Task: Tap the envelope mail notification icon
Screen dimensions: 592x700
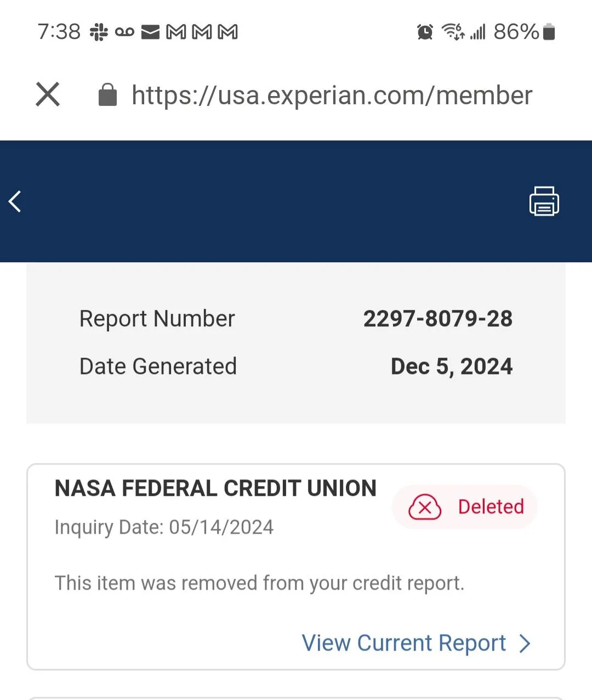Action: (x=150, y=32)
